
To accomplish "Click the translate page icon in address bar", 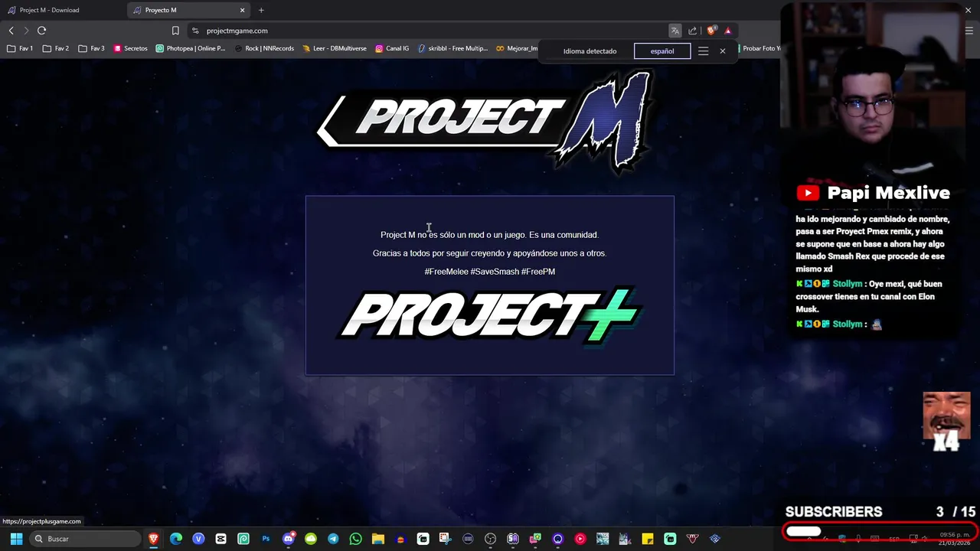I will (x=675, y=31).
